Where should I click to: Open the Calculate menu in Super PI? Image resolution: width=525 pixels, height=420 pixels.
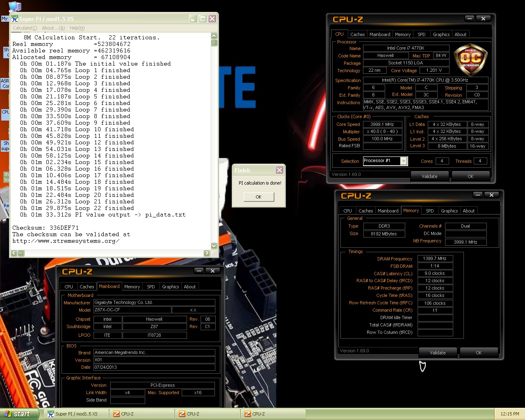25,28
